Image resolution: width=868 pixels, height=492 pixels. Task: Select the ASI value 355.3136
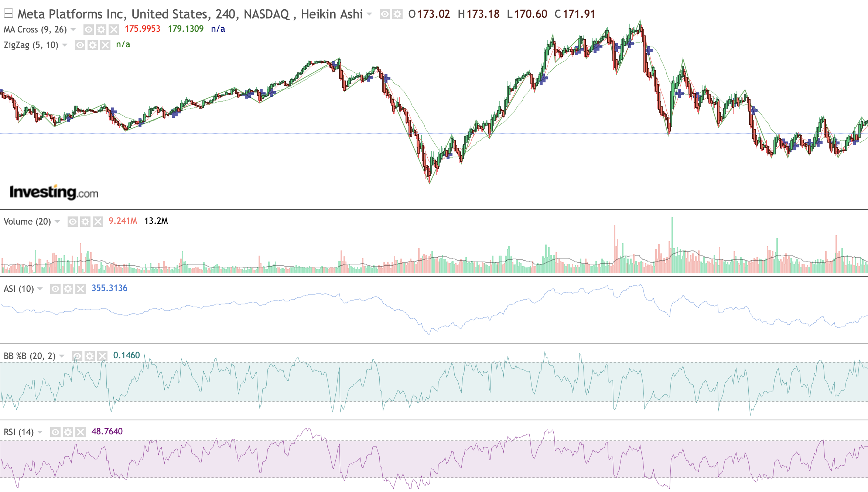(x=109, y=288)
